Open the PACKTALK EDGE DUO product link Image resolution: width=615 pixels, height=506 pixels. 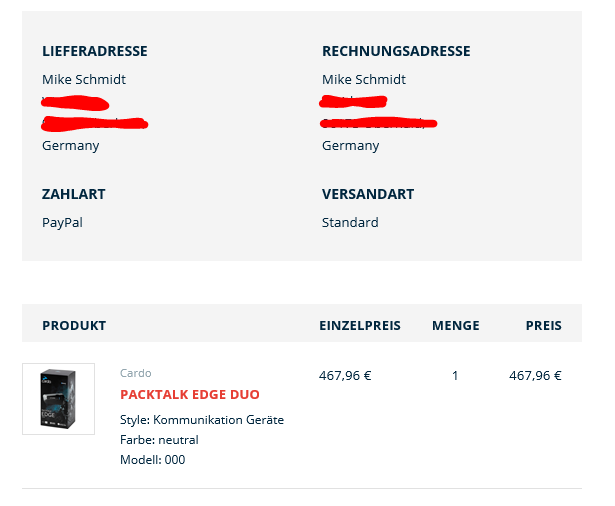pyautogui.click(x=190, y=394)
